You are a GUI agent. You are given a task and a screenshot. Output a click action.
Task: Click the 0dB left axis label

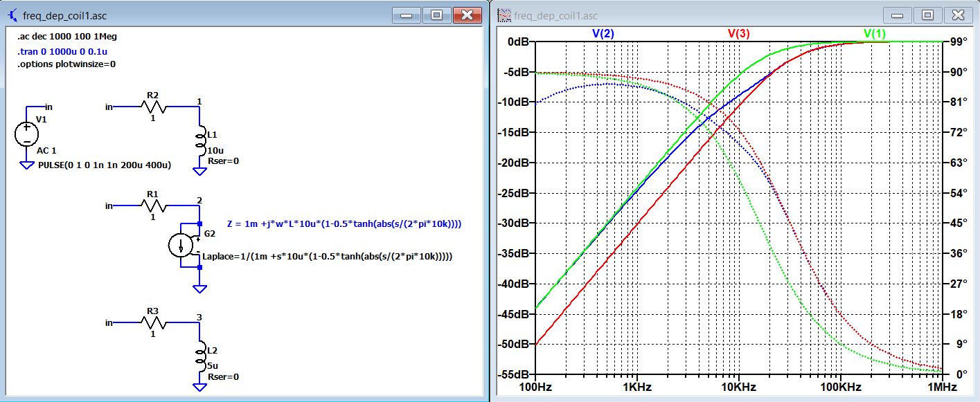519,42
